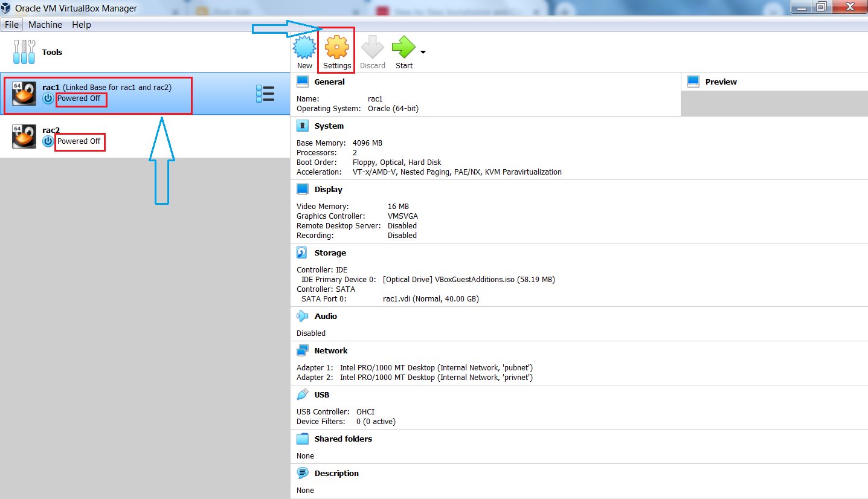Select the rac2 virtual machine name
Screen dimensions: 868x499
click(51, 130)
